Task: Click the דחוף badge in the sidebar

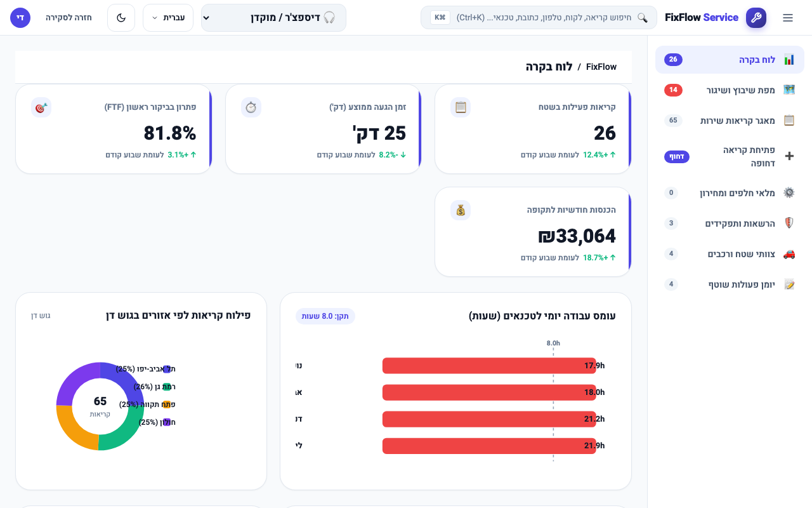Action: tap(677, 156)
